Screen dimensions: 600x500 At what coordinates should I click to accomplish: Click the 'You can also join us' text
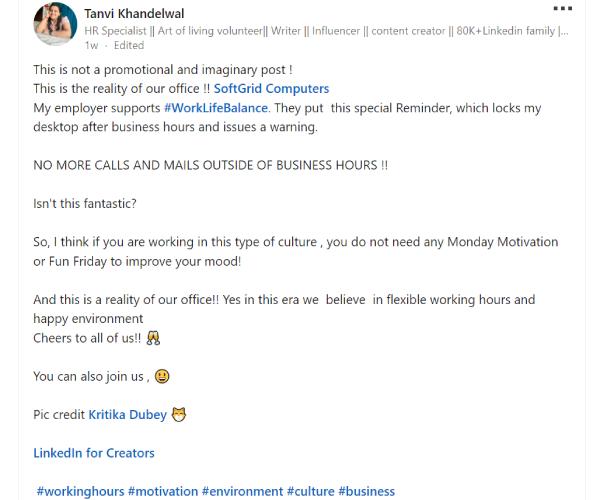[x=91, y=376]
